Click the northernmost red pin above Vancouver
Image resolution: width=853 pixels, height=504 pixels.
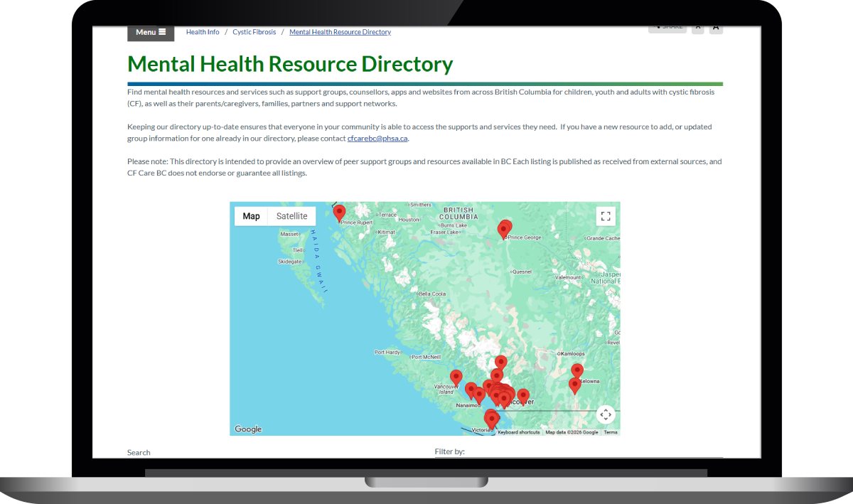pyautogui.click(x=501, y=363)
